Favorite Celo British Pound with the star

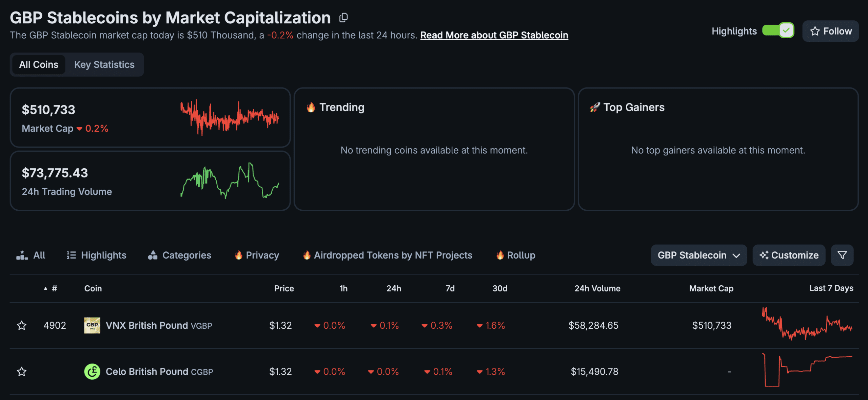click(x=21, y=371)
